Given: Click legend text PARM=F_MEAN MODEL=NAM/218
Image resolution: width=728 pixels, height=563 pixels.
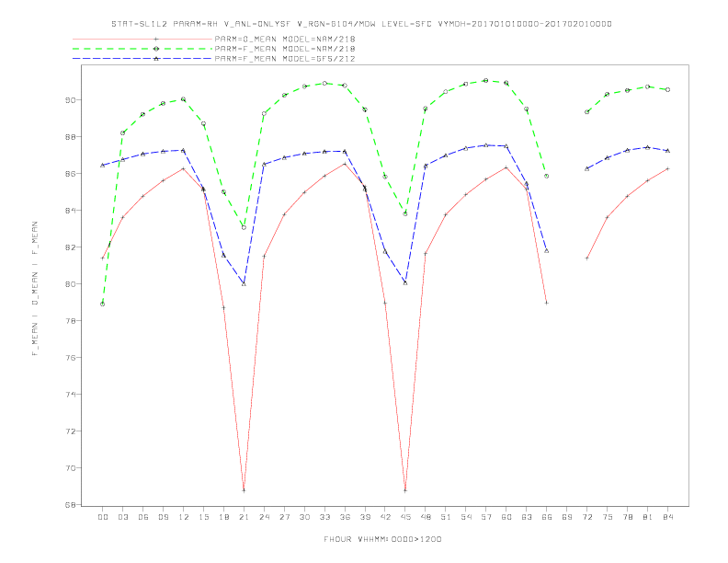Looking at the screenshot, I should pyautogui.click(x=285, y=49).
